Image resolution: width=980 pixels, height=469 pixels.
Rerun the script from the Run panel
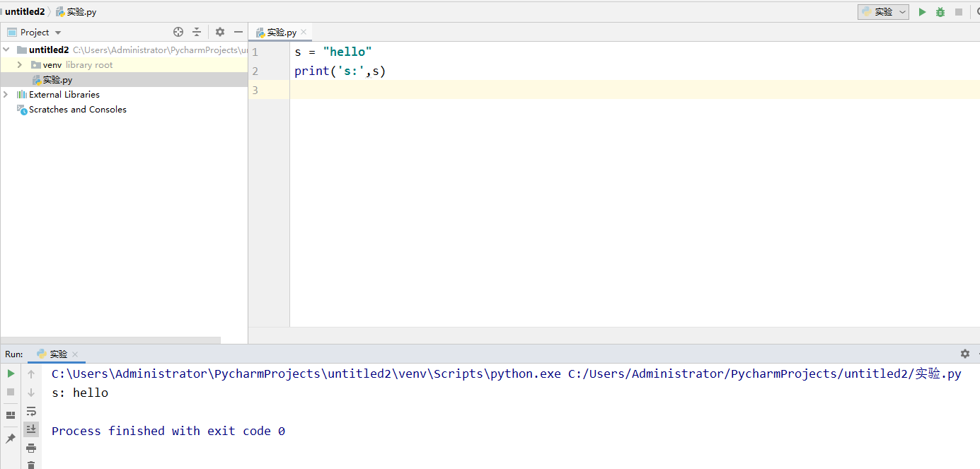[x=11, y=374]
